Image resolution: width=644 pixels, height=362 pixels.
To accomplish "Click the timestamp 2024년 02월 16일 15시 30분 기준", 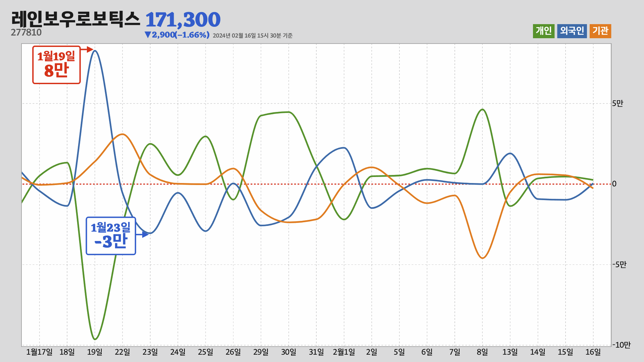I will click(253, 36).
